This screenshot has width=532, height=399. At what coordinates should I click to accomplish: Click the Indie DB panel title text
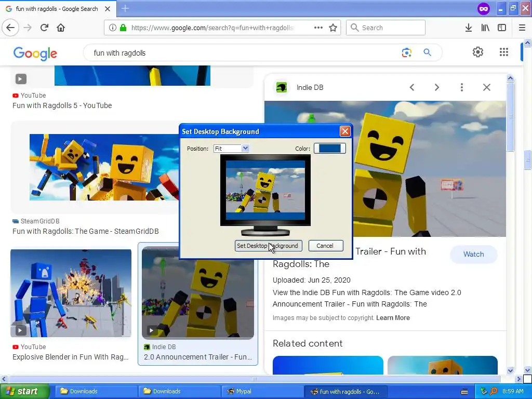tap(310, 87)
